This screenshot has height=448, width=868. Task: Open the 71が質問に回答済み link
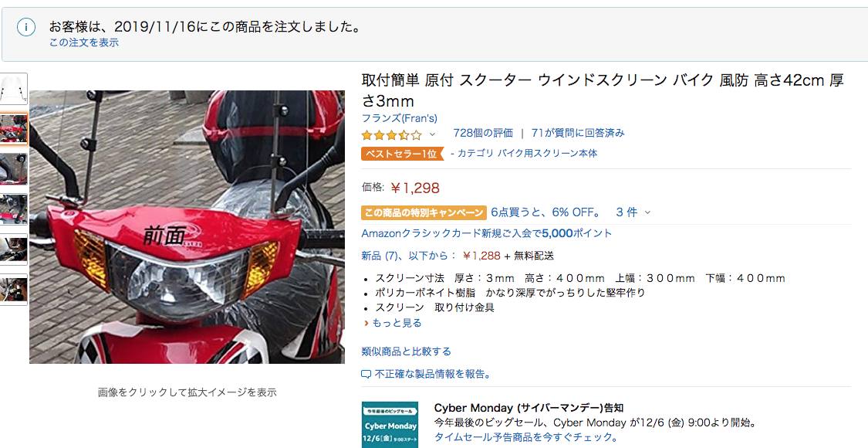(578, 133)
